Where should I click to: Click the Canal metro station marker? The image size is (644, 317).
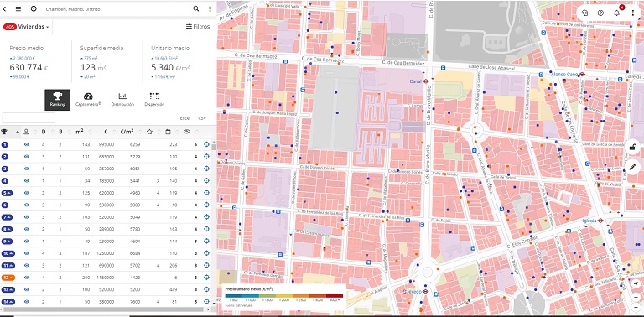426,81
